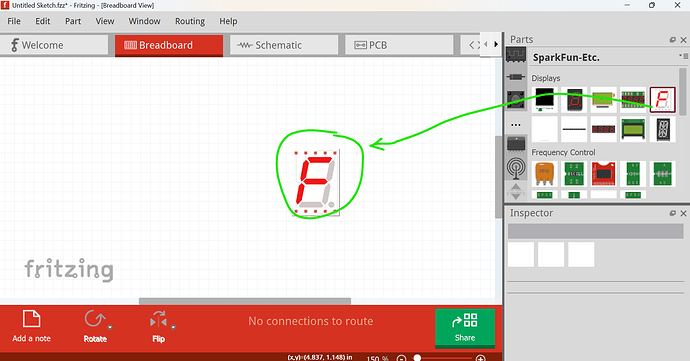The image size is (690, 361).
Task: Select the red breakout board part icon
Action: (603, 173)
